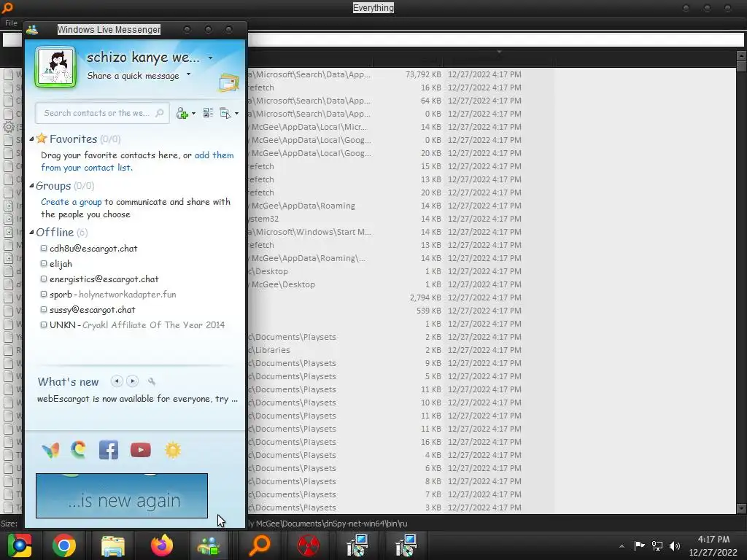Click the Action Center flag tray icon

point(639,545)
